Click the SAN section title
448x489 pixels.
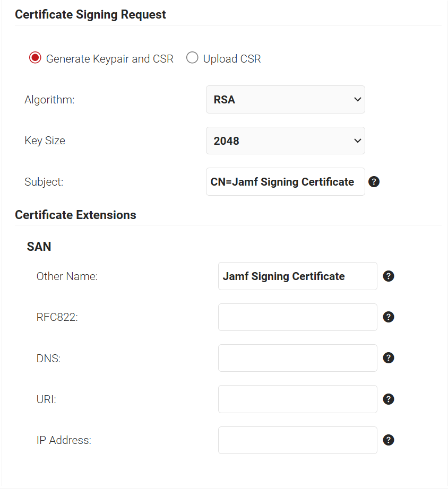[x=39, y=247]
